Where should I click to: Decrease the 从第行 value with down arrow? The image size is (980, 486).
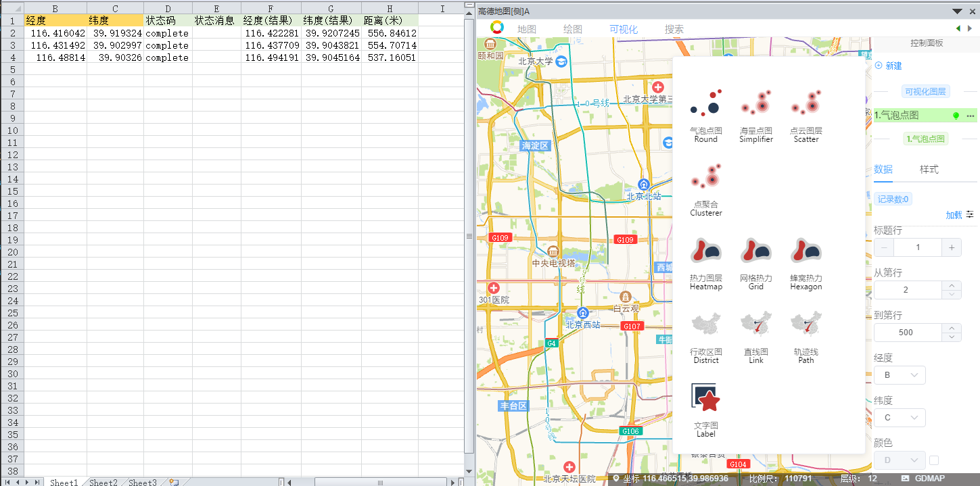point(952,295)
